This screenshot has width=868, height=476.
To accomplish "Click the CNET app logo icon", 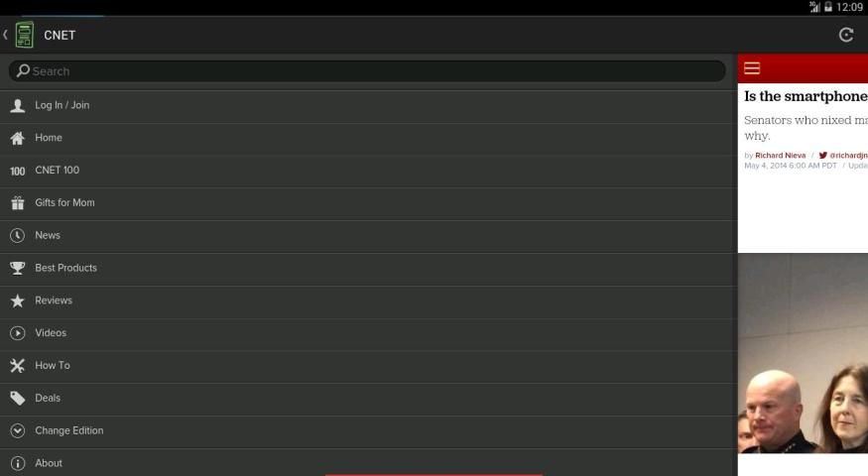I will coord(25,35).
